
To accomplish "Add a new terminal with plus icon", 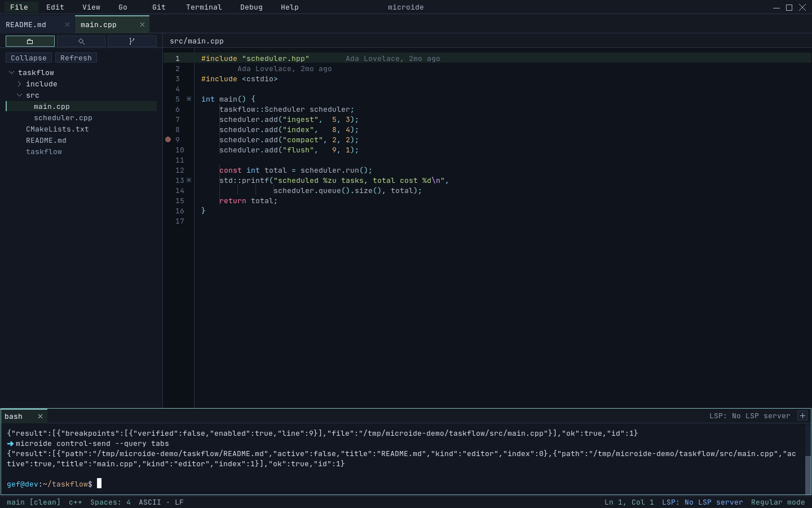I will 802,416.
